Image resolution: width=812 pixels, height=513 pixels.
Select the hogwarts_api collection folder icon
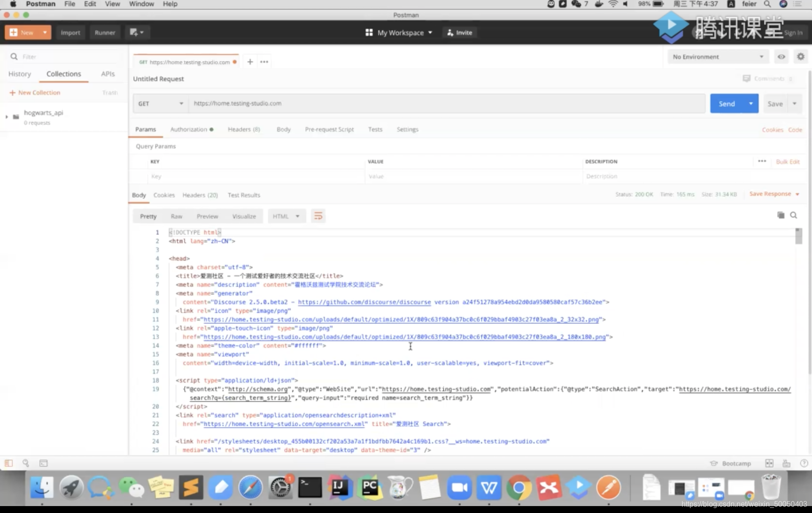click(16, 116)
